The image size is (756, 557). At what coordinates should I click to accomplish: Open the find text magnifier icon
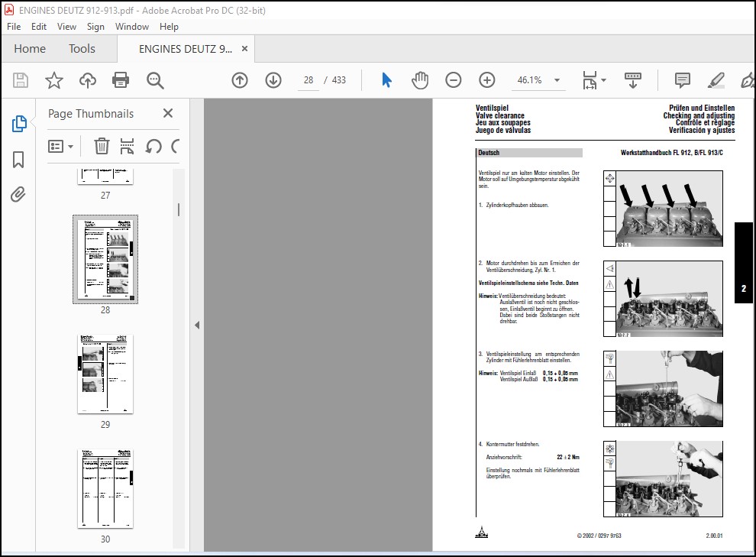pos(155,80)
